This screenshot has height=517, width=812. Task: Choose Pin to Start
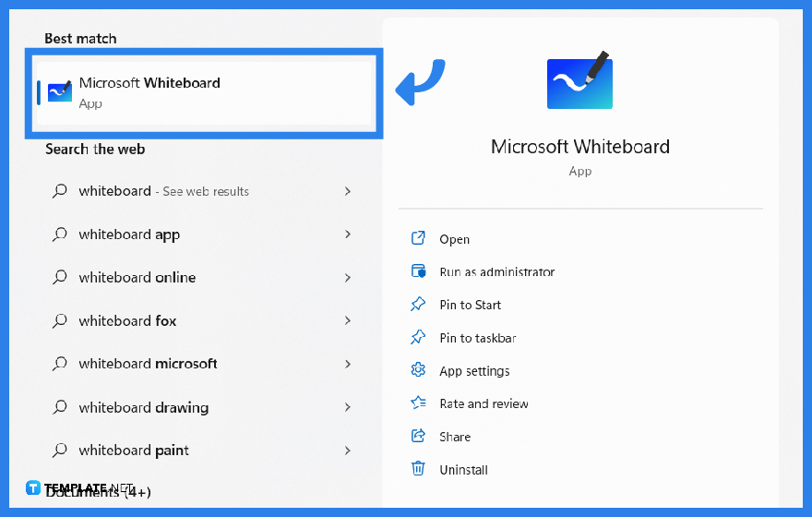click(470, 306)
